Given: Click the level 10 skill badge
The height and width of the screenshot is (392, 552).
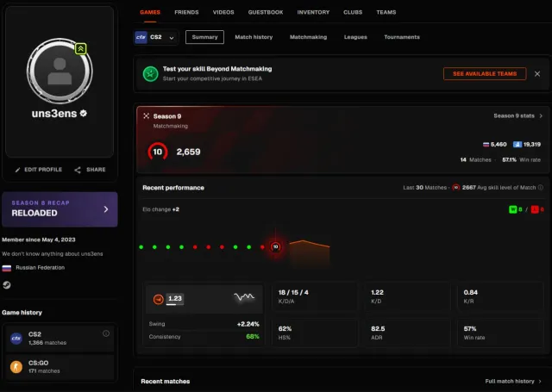Looking at the screenshot, I should 157,152.
